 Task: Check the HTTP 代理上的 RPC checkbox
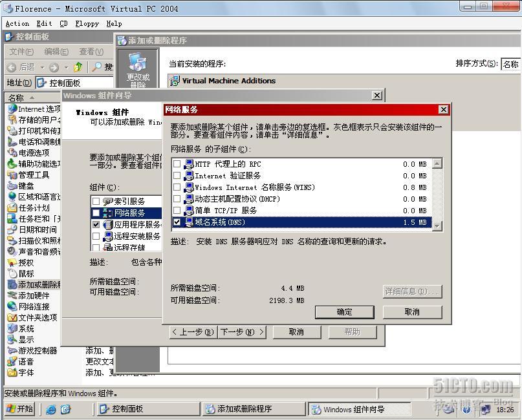point(177,163)
